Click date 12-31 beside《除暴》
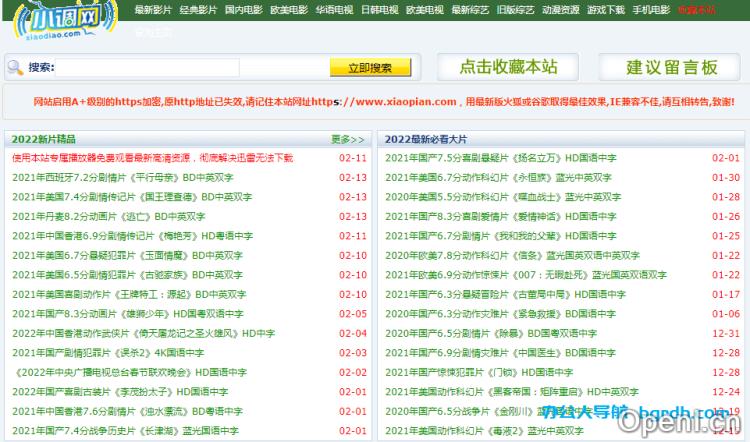The width and height of the screenshot is (750, 442). coord(726,333)
